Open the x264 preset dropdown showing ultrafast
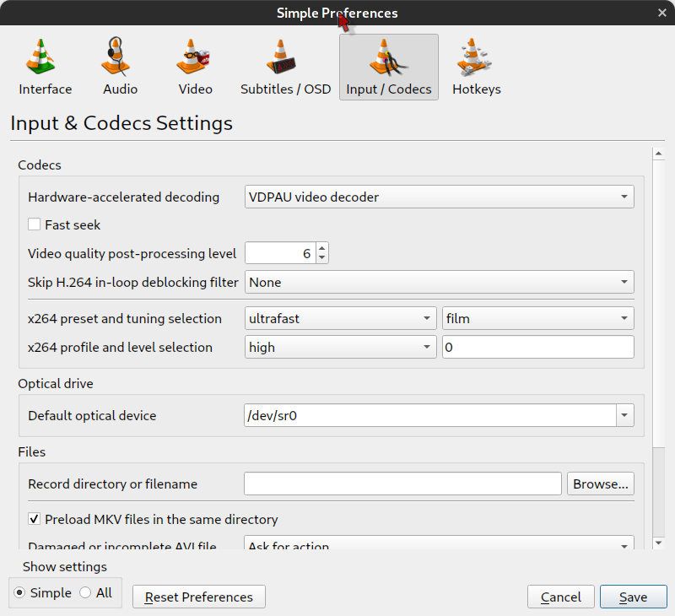The height and width of the screenshot is (616, 675). tap(341, 318)
